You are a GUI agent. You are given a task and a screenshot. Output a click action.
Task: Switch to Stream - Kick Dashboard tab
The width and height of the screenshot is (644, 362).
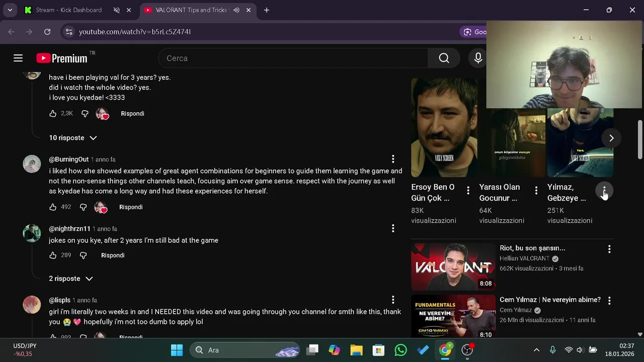tap(69, 10)
